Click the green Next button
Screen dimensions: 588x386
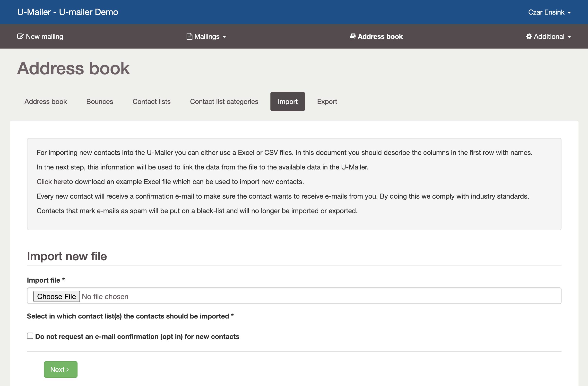pyautogui.click(x=61, y=369)
